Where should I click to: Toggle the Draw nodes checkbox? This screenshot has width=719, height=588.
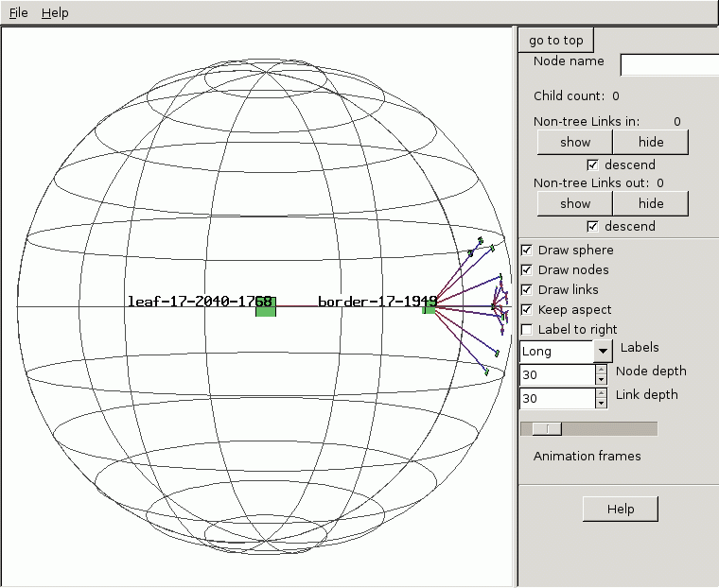[526, 270]
